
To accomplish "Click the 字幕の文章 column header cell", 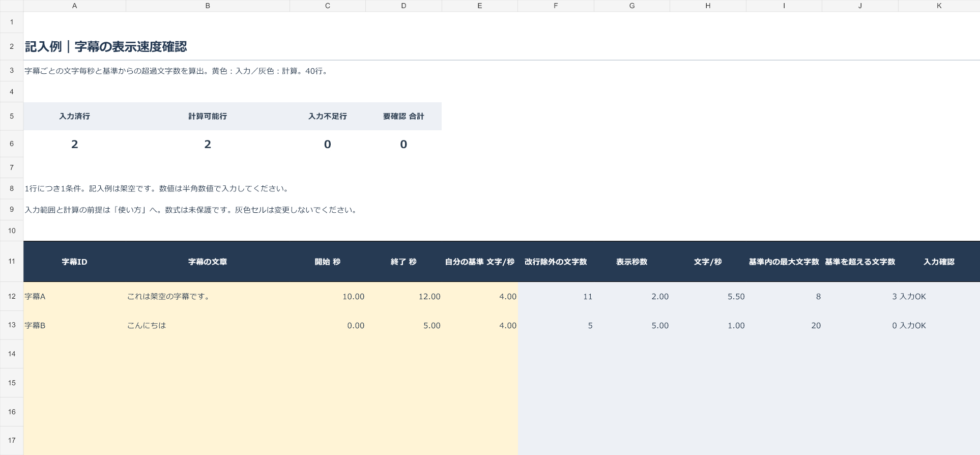I will (x=208, y=262).
